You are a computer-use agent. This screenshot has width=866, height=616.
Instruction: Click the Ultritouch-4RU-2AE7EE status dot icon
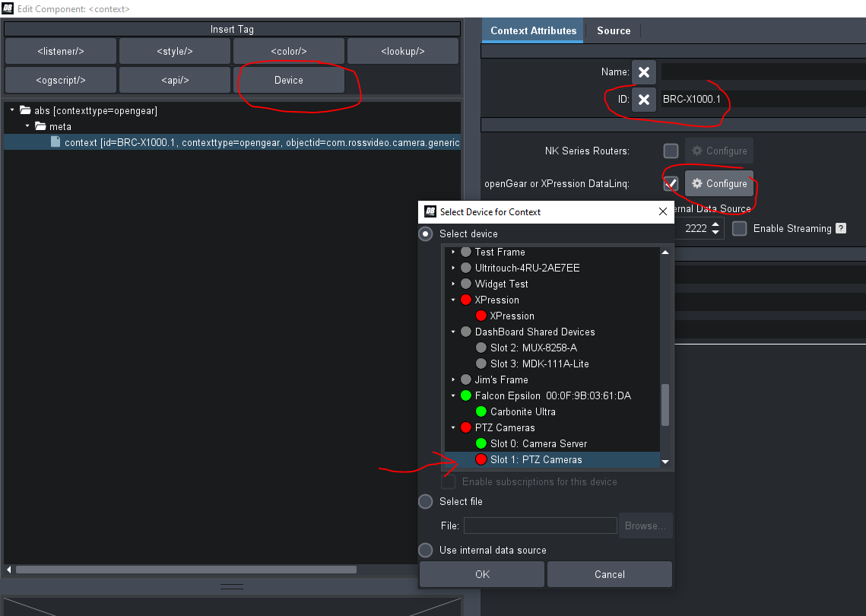tap(465, 268)
